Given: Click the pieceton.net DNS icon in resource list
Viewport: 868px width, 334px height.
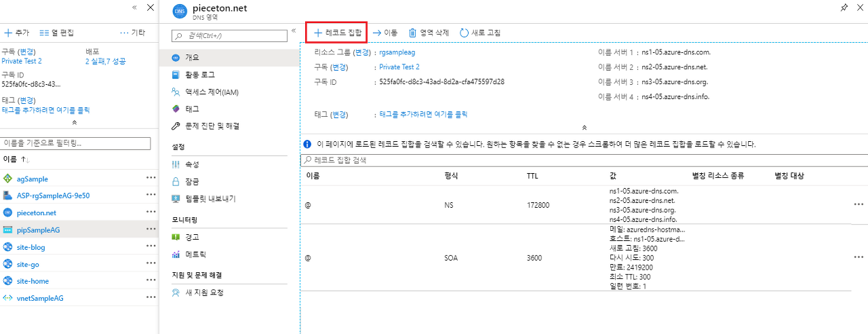Looking at the screenshot, I should 8,212.
